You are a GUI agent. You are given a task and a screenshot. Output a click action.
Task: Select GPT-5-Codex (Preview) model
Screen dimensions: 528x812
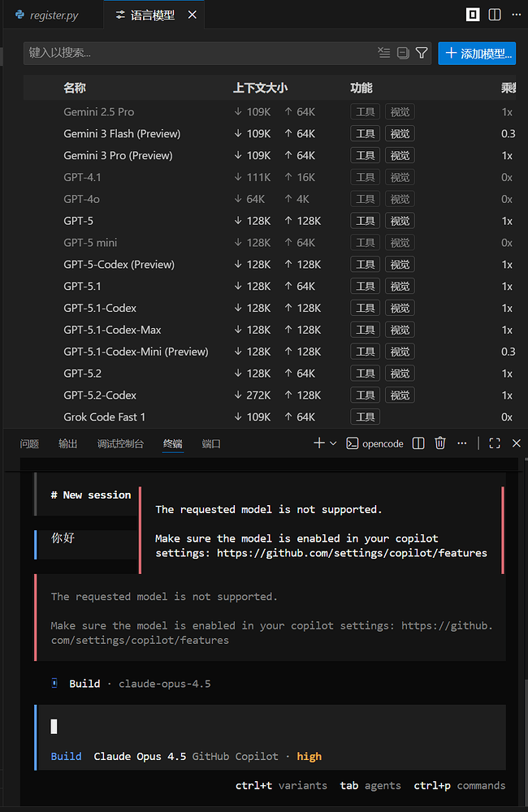click(x=270, y=264)
